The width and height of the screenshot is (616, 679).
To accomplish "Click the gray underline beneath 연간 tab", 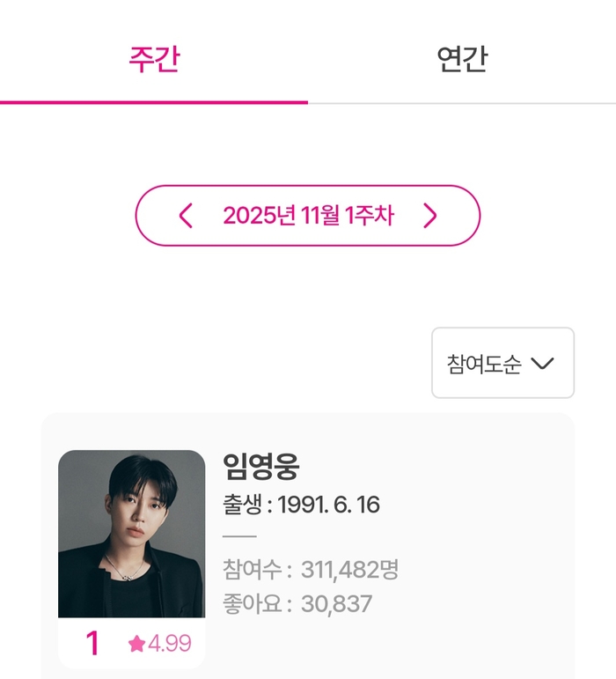I will [x=462, y=103].
